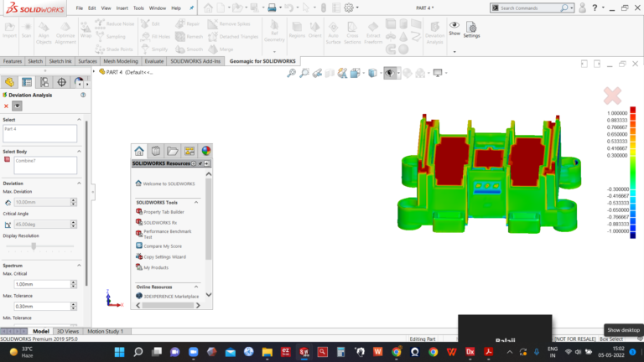The height and width of the screenshot is (362, 644).
Task: Open the Search Commands dropdown arrow
Action: [x=571, y=8]
